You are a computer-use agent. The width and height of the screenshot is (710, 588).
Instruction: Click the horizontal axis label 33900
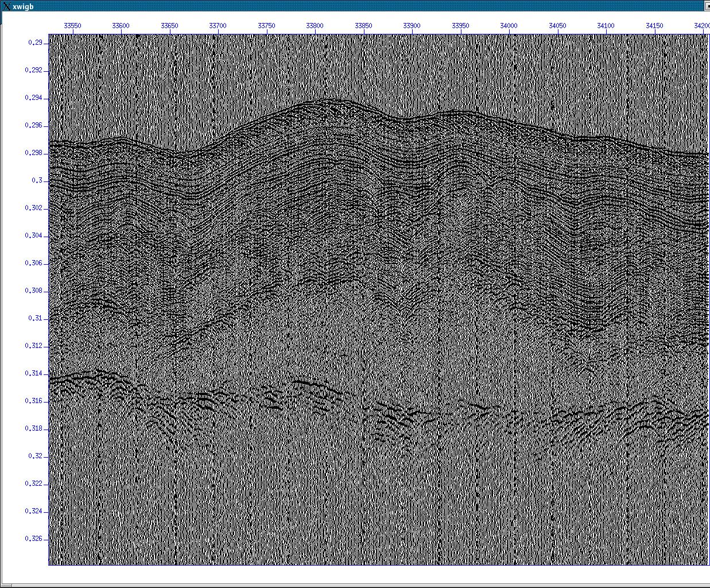[412, 26]
